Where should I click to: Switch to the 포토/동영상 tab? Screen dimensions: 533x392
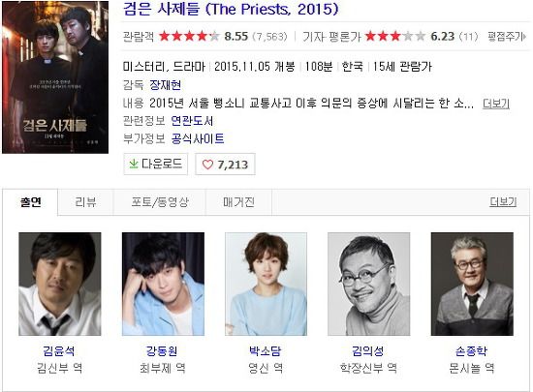pos(160,202)
